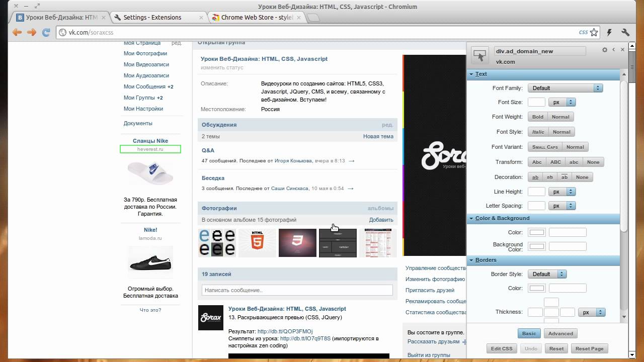
Task: Open the black Nike sneaker ad image
Action: (x=150, y=263)
